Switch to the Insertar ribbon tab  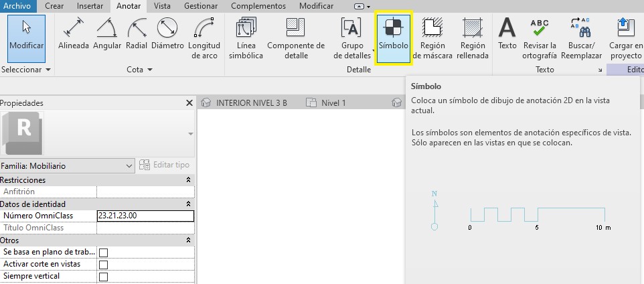90,6
